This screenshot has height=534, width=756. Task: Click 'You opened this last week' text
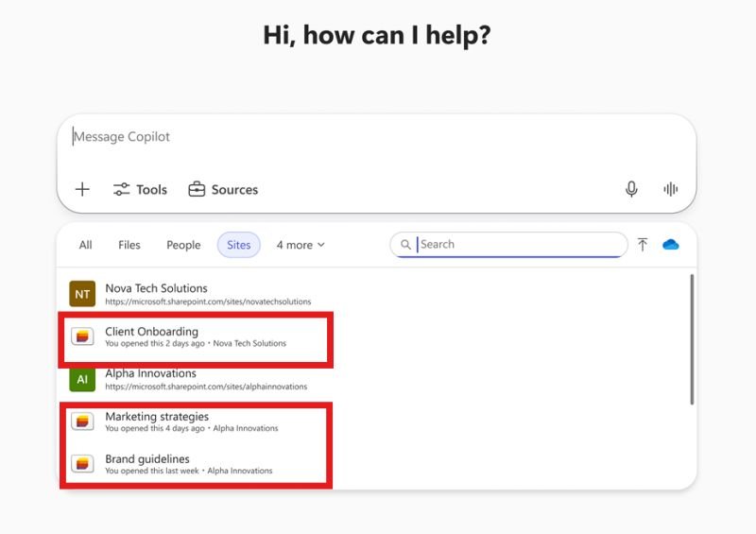[x=152, y=471]
